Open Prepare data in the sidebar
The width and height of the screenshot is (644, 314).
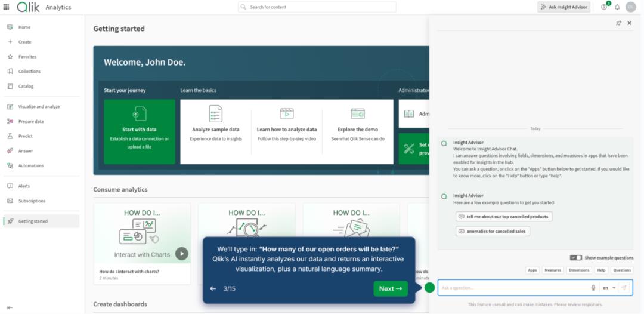[30, 121]
